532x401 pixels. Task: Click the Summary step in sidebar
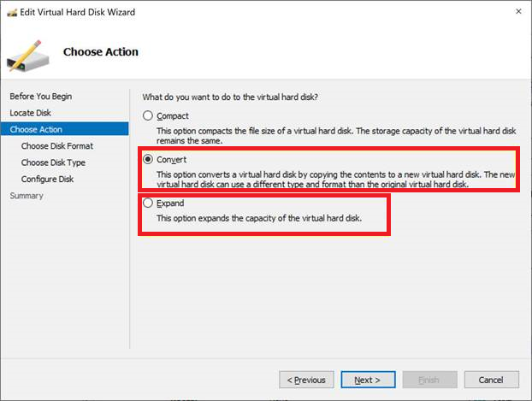point(27,196)
